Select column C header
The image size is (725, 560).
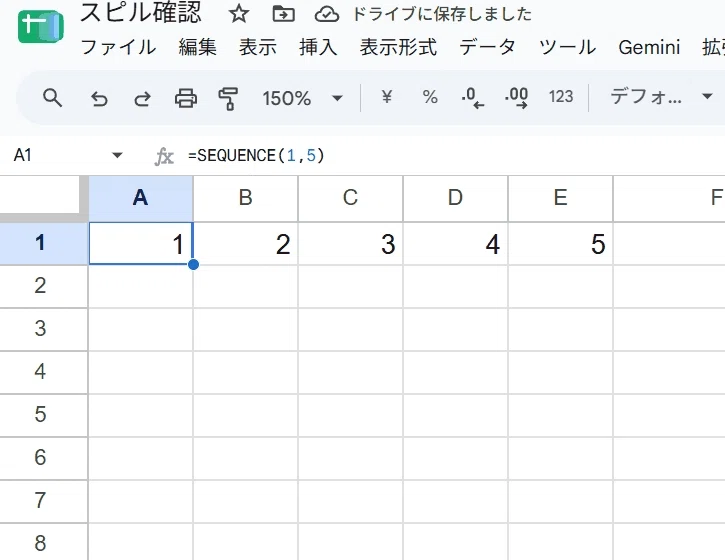(x=350, y=198)
